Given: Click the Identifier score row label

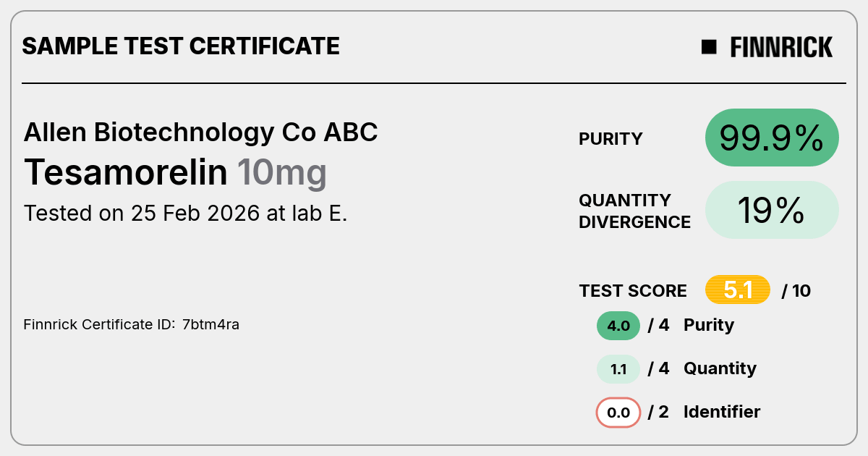Looking at the screenshot, I should (722, 412).
